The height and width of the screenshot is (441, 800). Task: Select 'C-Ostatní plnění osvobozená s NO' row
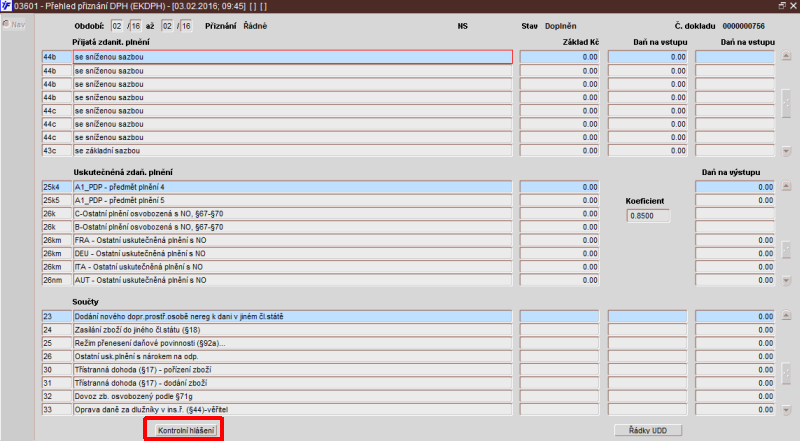tap(292, 214)
